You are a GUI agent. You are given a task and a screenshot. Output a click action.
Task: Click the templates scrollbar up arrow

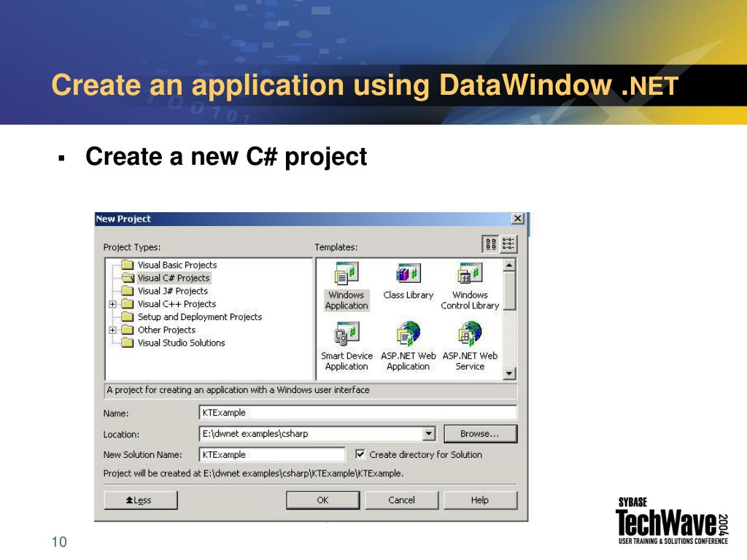point(509,265)
